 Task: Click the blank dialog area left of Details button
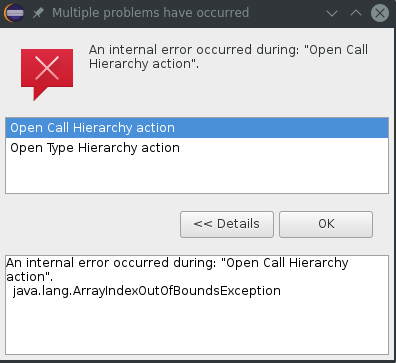[x=92, y=224]
